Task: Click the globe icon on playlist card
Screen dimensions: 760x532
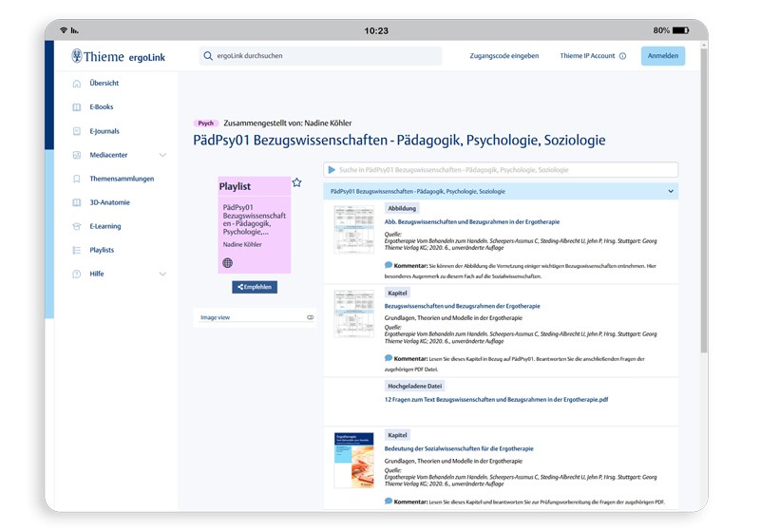Action: [x=227, y=262]
